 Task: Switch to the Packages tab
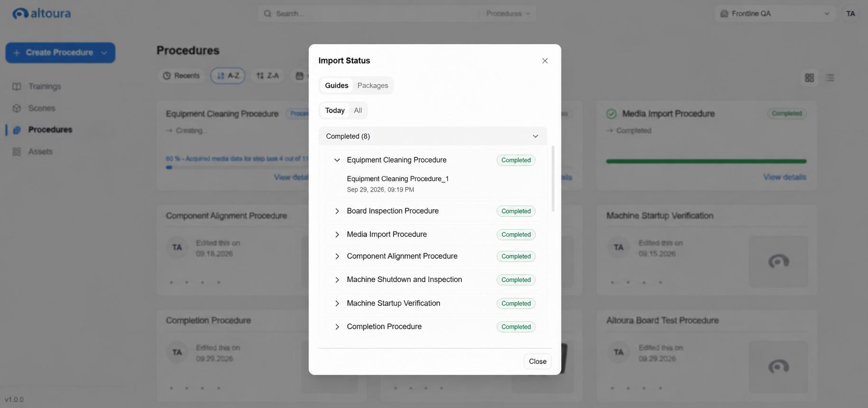point(372,85)
